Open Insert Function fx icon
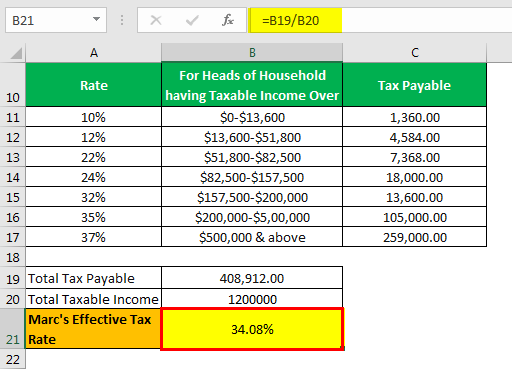Screen dimensions: 512x369 228,20
